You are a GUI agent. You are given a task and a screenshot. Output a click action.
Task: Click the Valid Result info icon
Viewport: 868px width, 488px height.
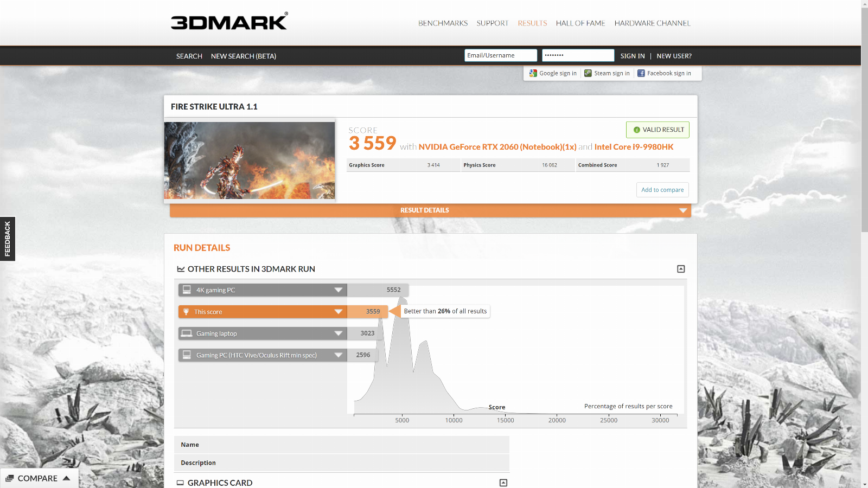tap(637, 130)
